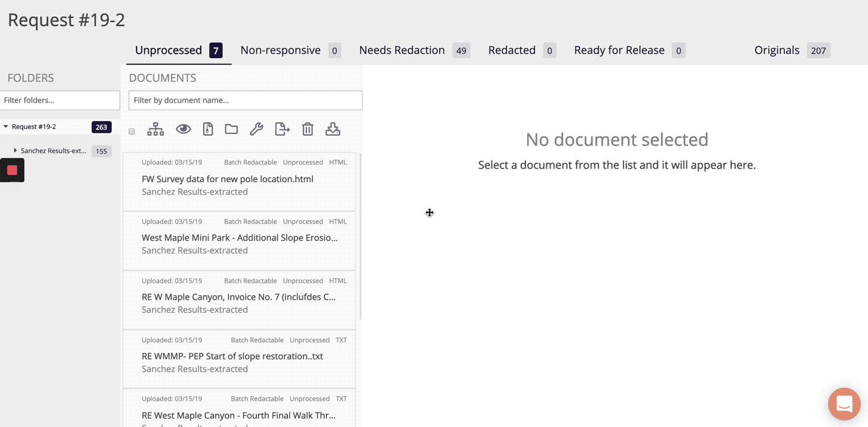Expand the Sanchez Results-extracted folder
This screenshot has width=868, height=427.
pos(15,151)
